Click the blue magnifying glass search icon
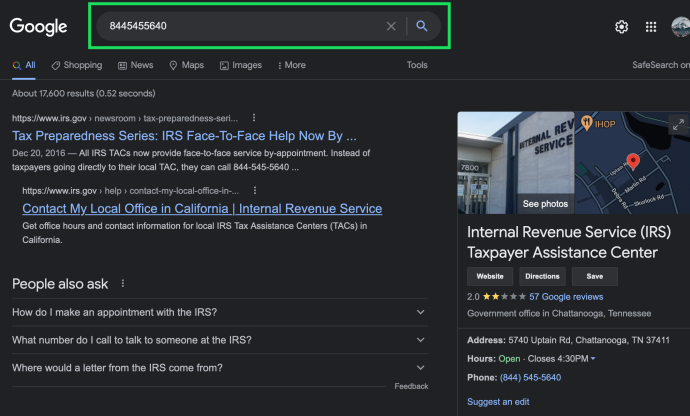This screenshot has height=416, width=690. click(422, 26)
